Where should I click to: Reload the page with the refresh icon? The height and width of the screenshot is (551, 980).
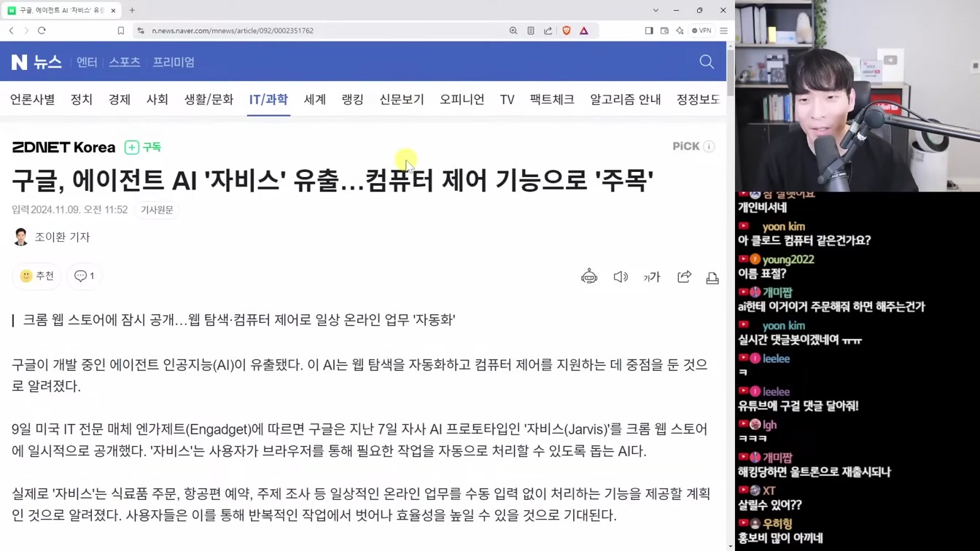click(x=42, y=31)
